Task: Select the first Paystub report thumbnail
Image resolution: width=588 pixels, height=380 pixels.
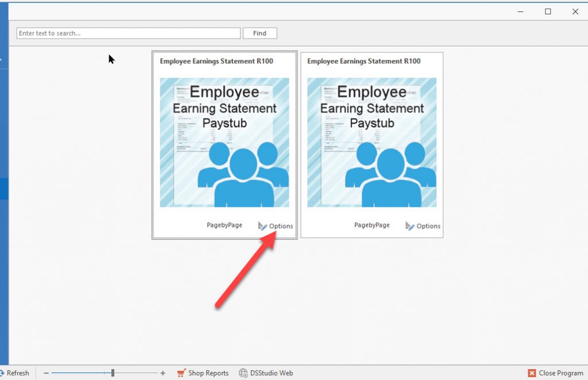Action: click(225, 143)
